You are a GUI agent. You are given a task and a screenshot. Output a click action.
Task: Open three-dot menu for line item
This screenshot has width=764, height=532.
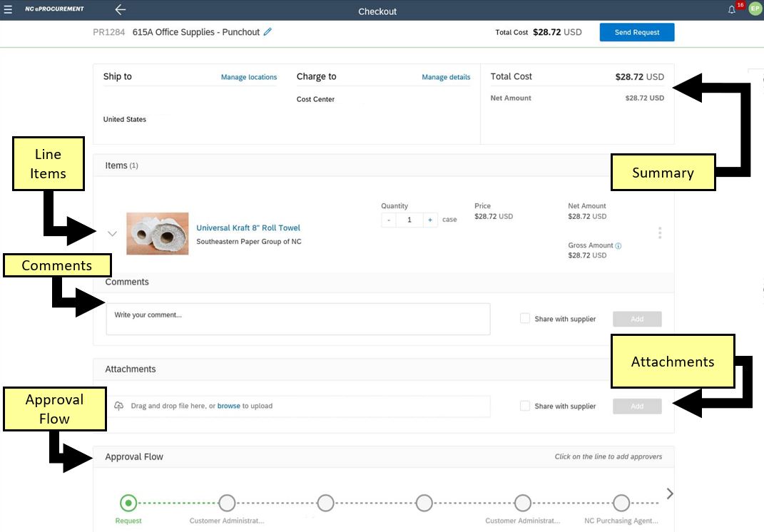tap(660, 233)
